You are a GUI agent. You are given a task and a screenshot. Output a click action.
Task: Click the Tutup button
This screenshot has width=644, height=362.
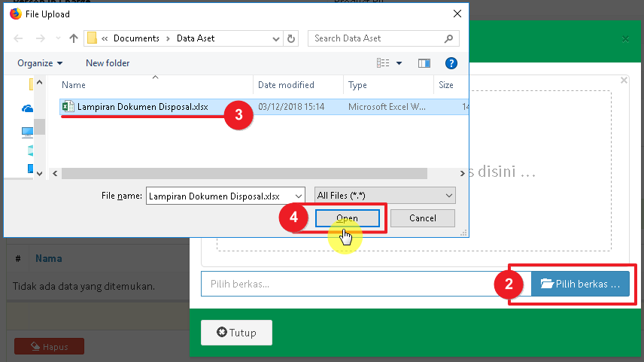[236, 333]
